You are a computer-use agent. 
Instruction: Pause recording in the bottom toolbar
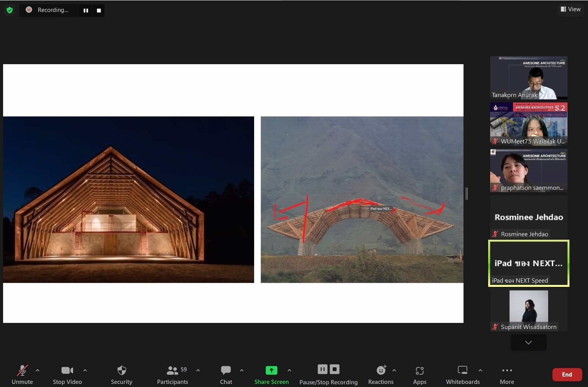[x=322, y=370]
